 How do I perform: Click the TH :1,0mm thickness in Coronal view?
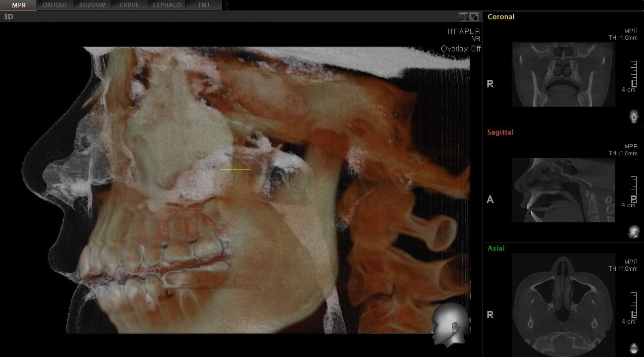coord(623,38)
